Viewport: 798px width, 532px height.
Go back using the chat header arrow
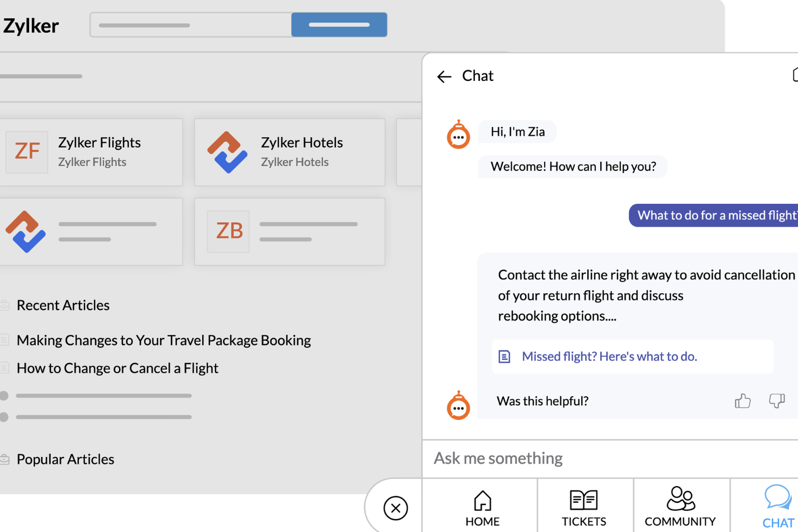(x=444, y=77)
